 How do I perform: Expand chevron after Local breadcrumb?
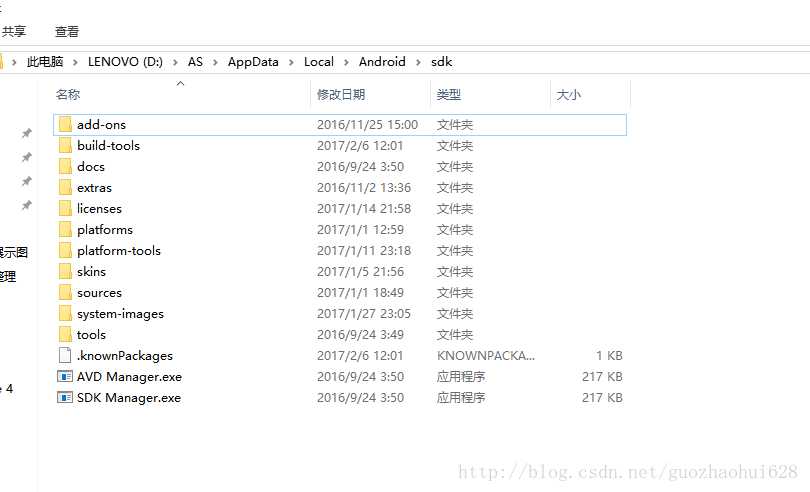(x=347, y=63)
